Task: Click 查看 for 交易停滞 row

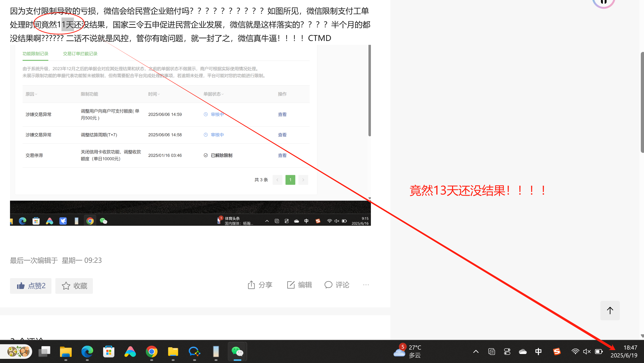Action: click(282, 155)
